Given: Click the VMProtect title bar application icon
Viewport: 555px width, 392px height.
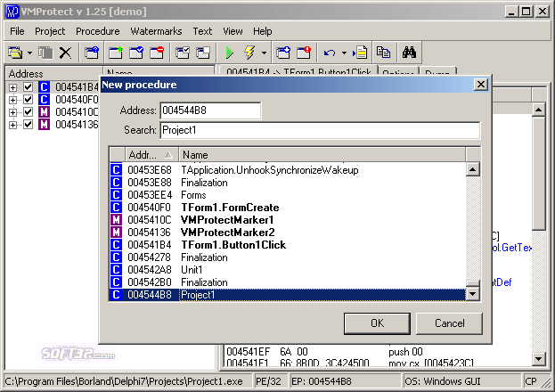Looking at the screenshot, I should point(12,12).
